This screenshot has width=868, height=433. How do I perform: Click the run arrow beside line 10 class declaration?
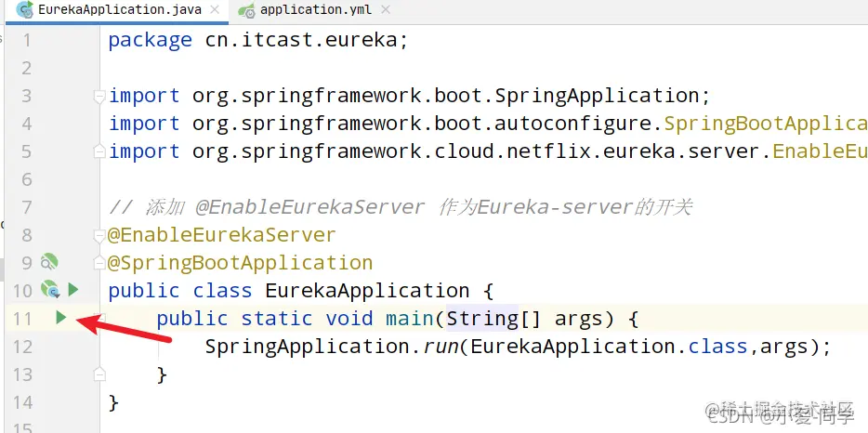pos(73,289)
